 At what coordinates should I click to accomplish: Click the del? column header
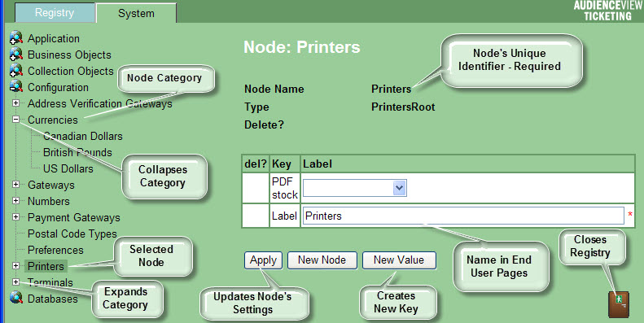pos(256,164)
